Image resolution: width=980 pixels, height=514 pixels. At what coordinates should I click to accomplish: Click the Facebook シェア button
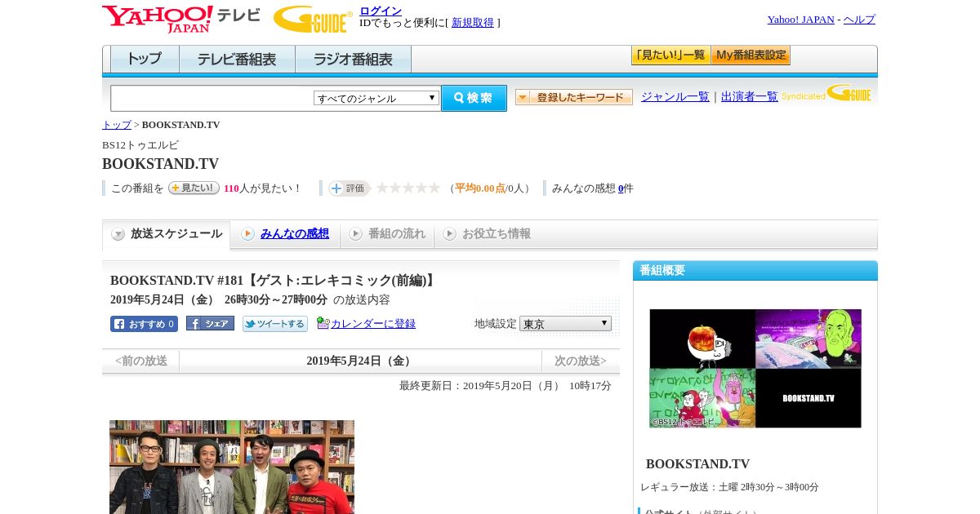coord(210,323)
